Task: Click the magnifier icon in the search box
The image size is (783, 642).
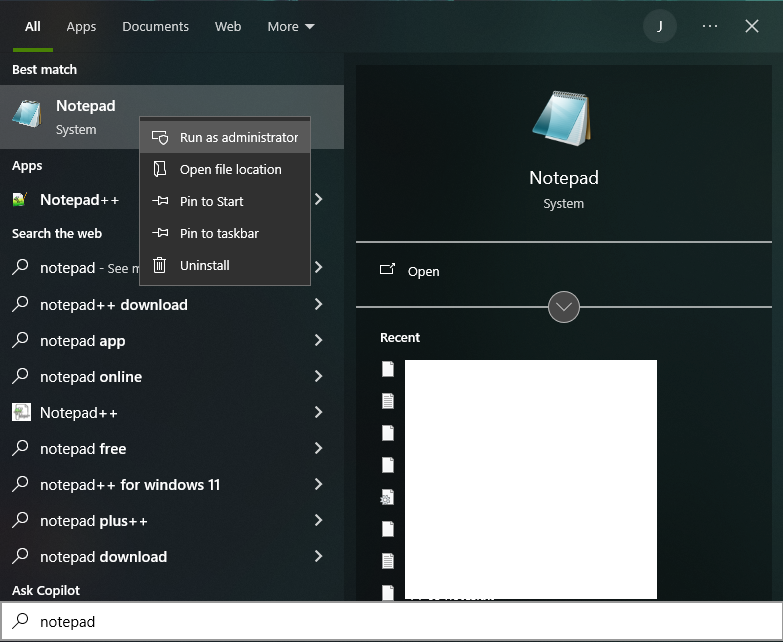Action: pyautogui.click(x=20, y=620)
